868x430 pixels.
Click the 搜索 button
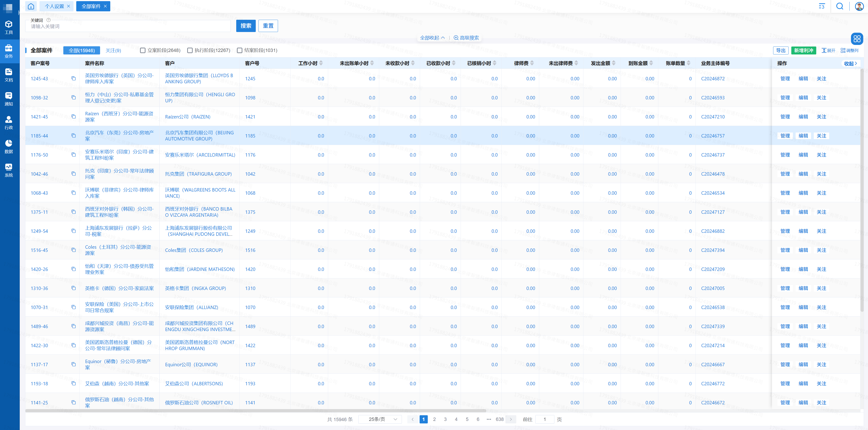(246, 26)
